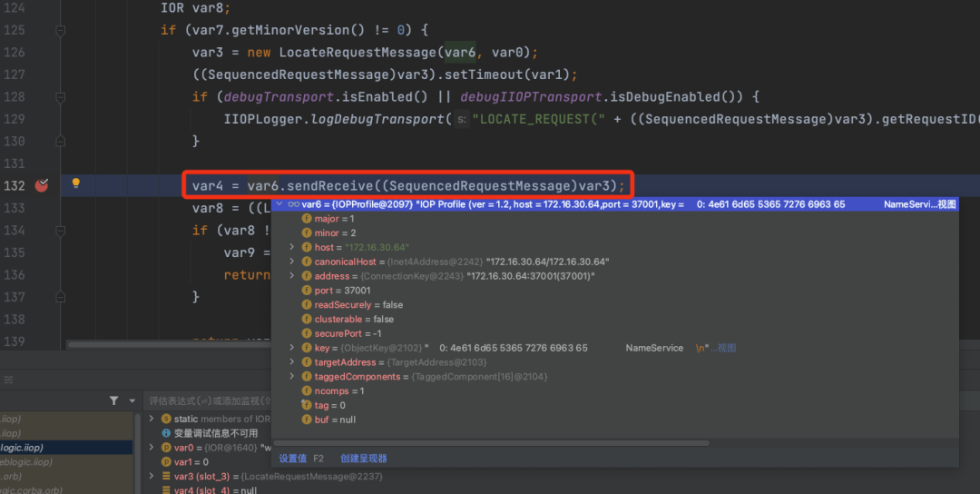
Task: Collapse the var6 IOPProfile root node
Action: click(279, 203)
